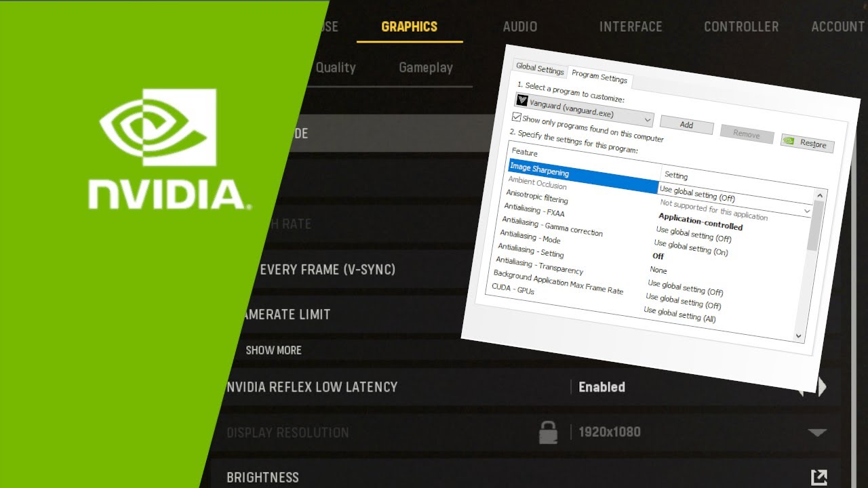The width and height of the screenshot is (868, 488).
Task: Select the Ambient Occlusion row
Action: pos(537,182)
